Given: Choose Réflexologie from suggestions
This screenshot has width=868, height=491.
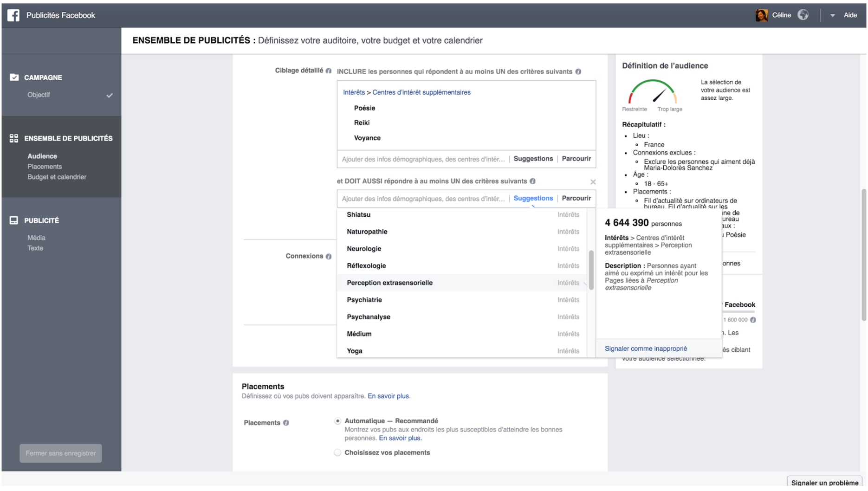Looking at the screenshot, I should [x=462, y=266].
